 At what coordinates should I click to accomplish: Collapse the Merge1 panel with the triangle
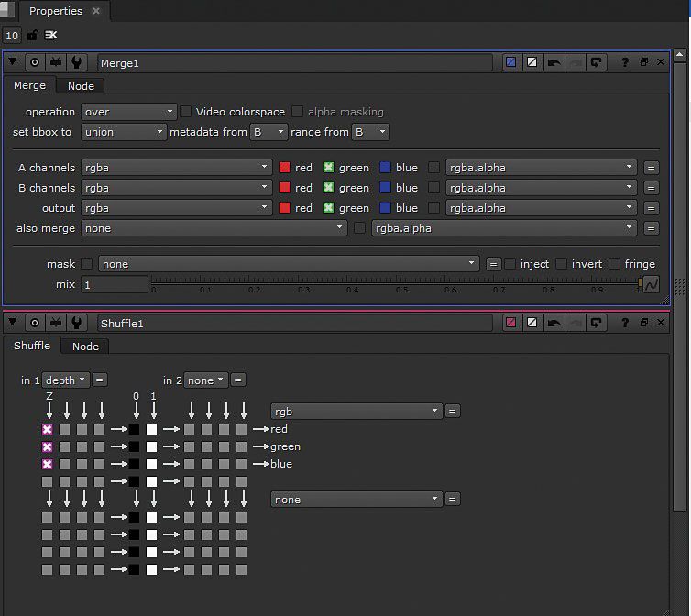tap(13, 63)
